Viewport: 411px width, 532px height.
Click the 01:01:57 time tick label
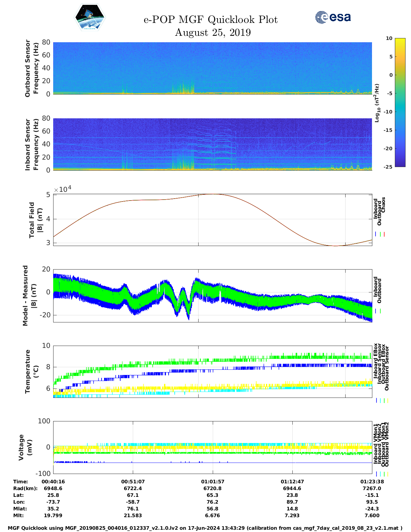213,481
